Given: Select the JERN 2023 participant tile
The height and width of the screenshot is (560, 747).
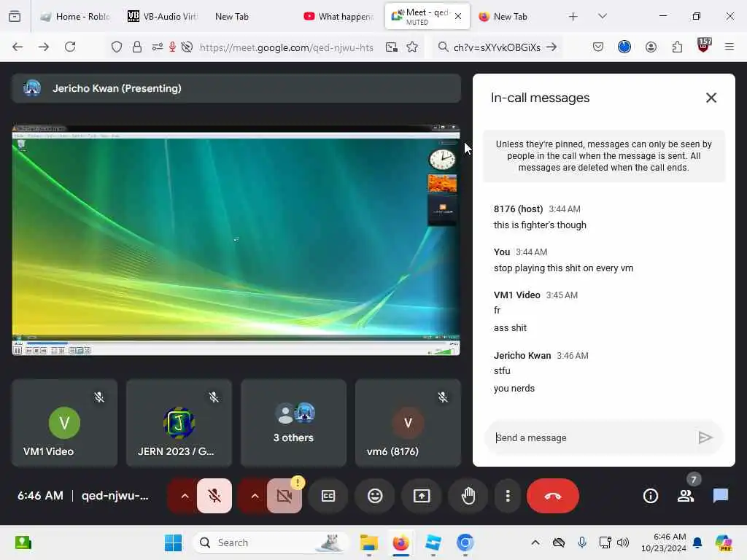Looking at the screenshot, I should [179, 423].
